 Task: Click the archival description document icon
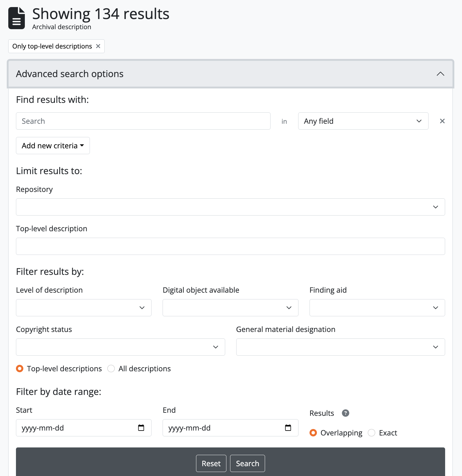point(17,18)
